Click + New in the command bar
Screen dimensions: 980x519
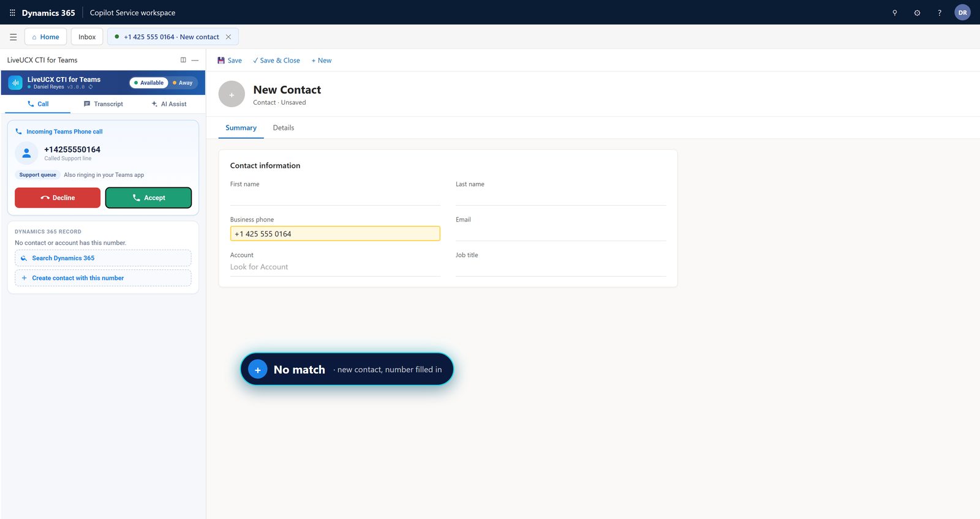322,61
